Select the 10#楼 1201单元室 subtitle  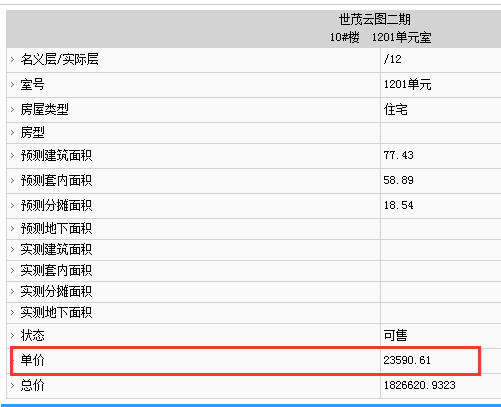pyautogui.click(x=380, y=37)
